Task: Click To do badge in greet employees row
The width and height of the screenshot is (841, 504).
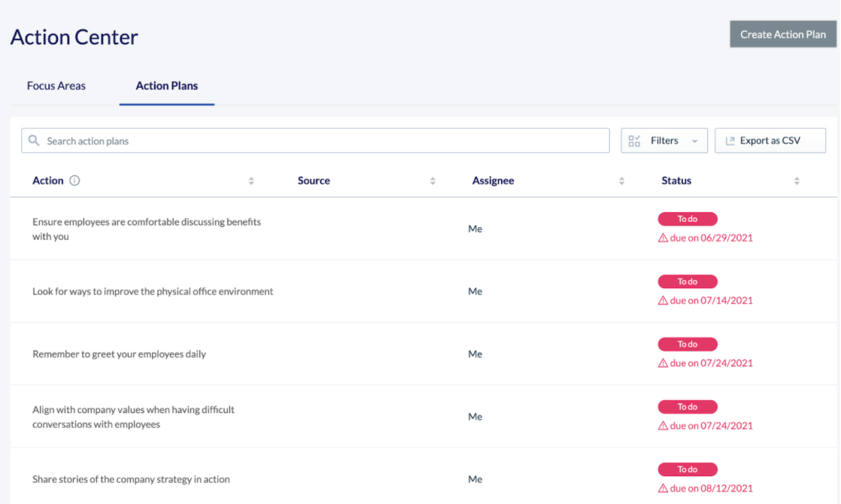Action: click(688, 345)
